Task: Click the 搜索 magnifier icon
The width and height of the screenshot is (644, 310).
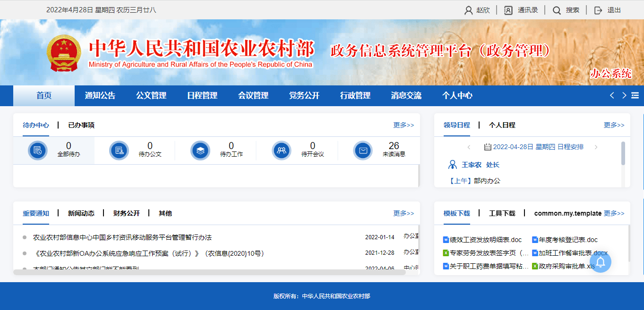Action: pyautogui.click(x=557, y=10)
